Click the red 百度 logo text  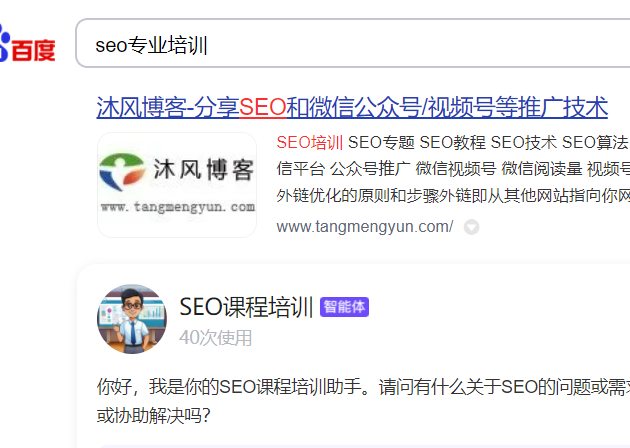33,51
